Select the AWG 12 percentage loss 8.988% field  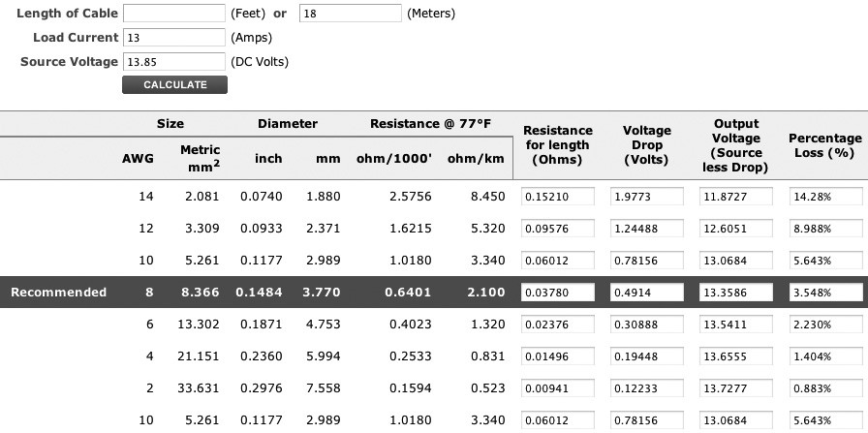coord(824,230)
